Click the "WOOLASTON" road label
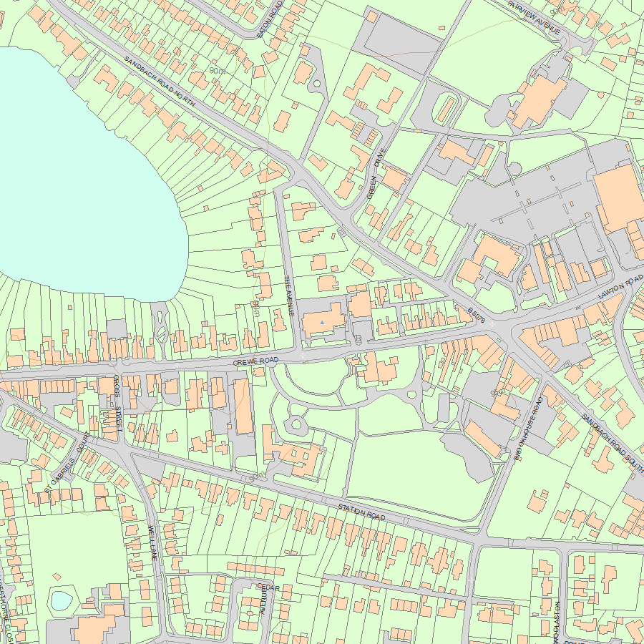644x644 pixels. point(557,623)
